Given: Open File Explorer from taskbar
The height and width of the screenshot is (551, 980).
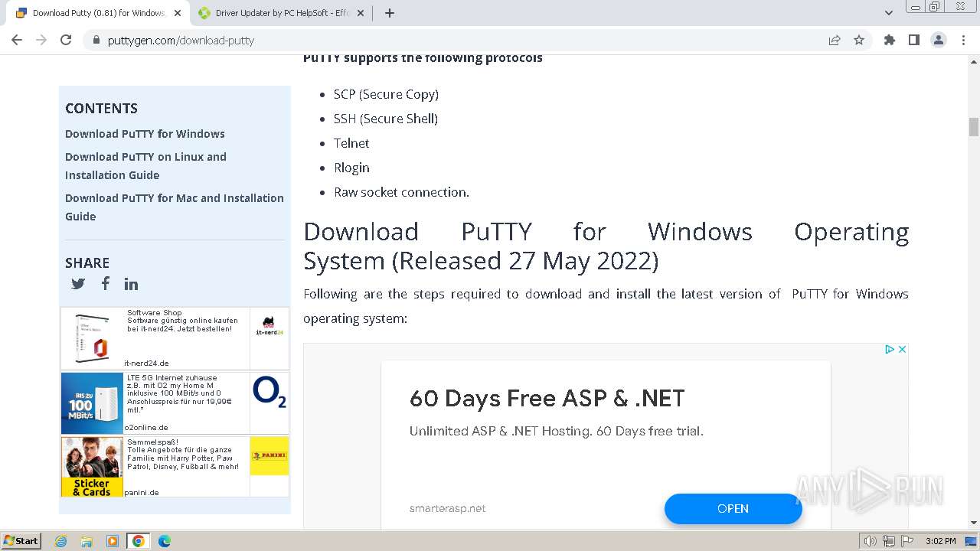Looking at the screenshot, I should tap(87, 541).
